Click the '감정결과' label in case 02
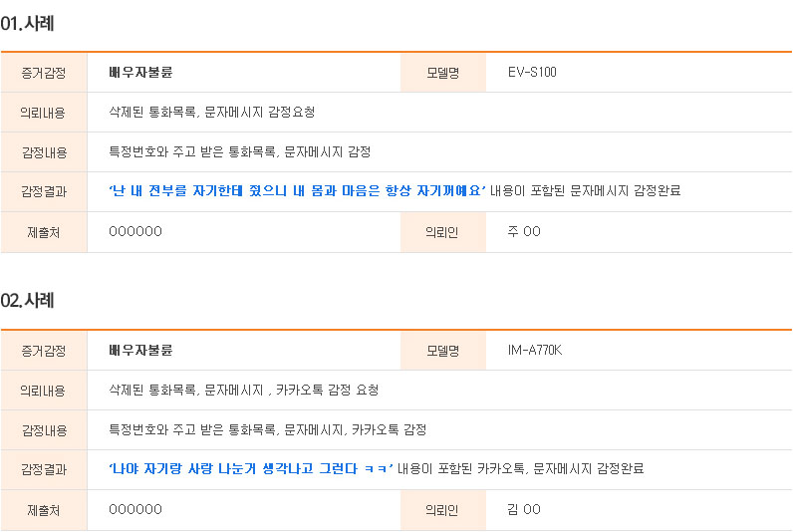793x532 pixels. point(43,469)
